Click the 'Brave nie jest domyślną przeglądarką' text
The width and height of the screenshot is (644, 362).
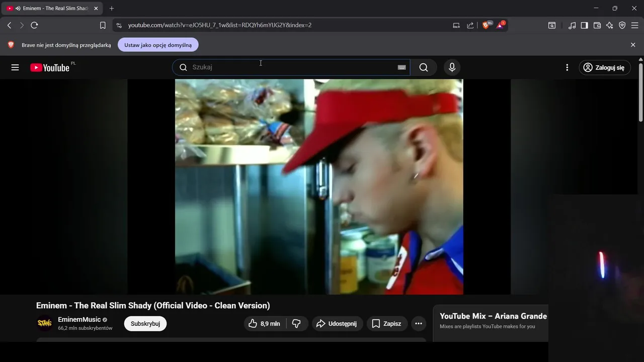point(66,45)
